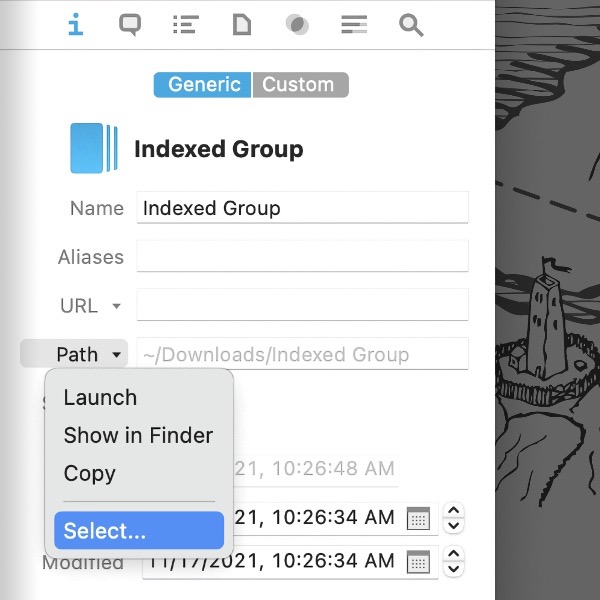Open calendar picker for 10:26:34 AM upper row
The image size is (600, 600).
[x=418, y=518]
